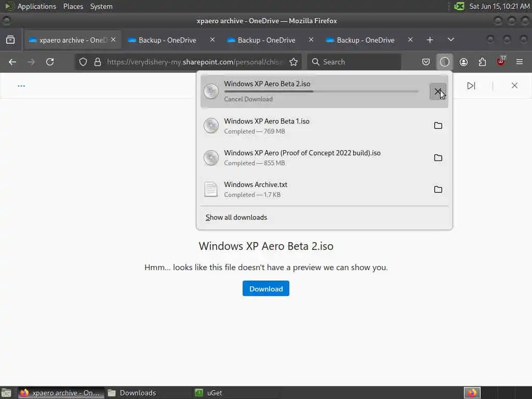Open the uBlock Origin extension icon
The height and width of the screenshot is (399, 532).
501,61
